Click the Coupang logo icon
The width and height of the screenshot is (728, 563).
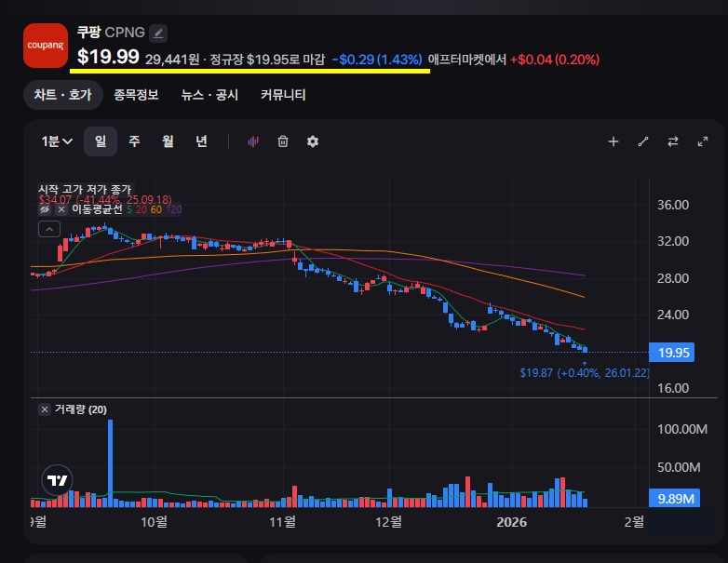pos(45,45)
